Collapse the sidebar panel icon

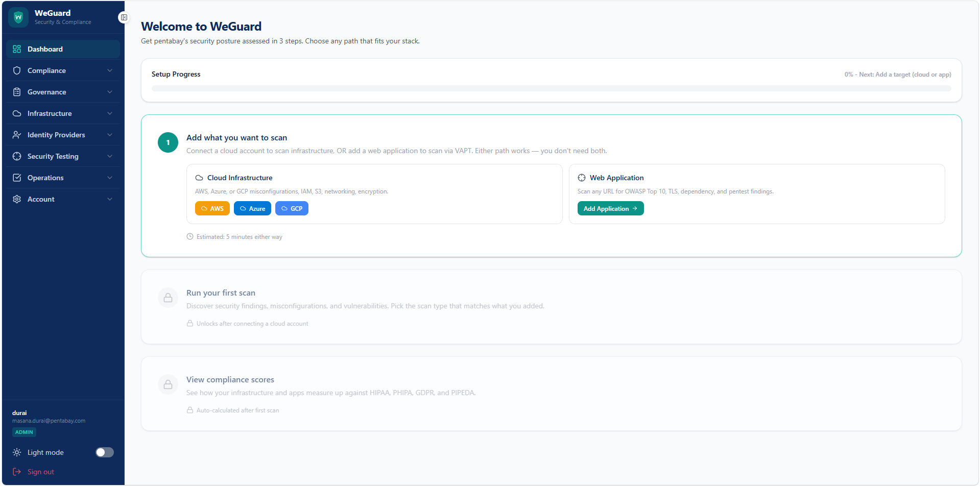(124, 17)
